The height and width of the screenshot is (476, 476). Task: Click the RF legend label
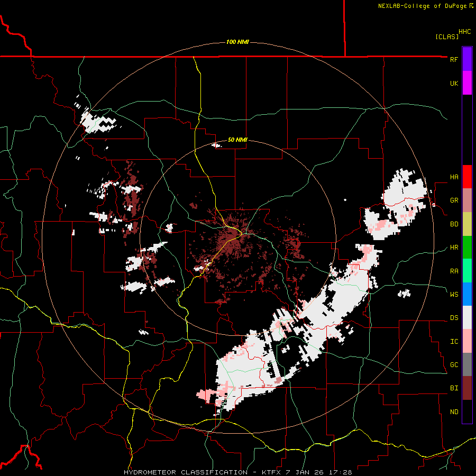tap(454, 60)
